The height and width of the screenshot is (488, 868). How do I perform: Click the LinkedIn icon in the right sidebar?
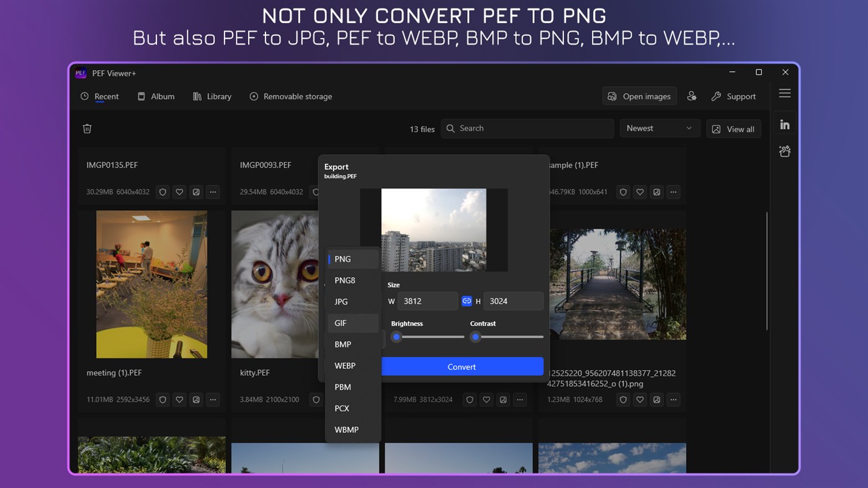pyautogui.click(x=784, y=123)
